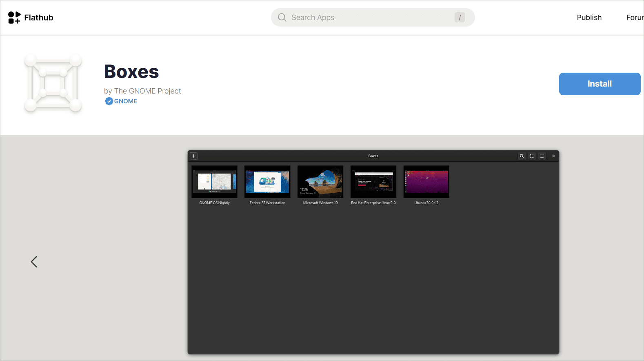Click the 'GNOME OS Nightly' label

(214, 203)
